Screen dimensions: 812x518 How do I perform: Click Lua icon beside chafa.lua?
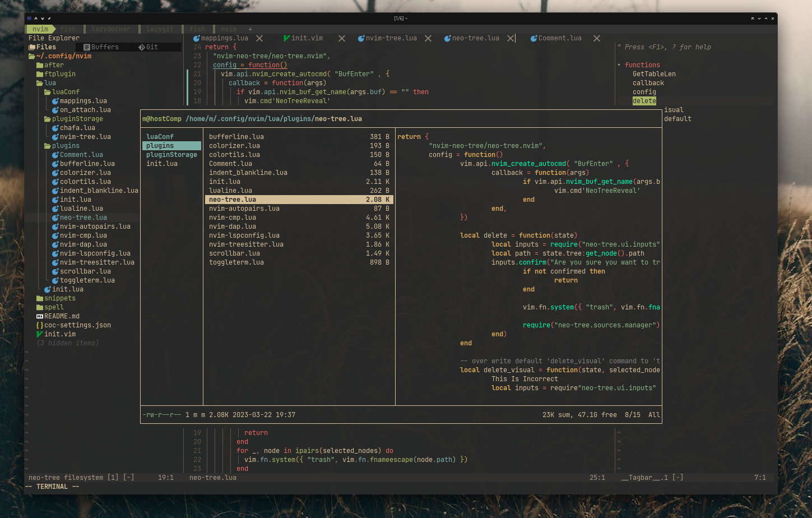55,128
